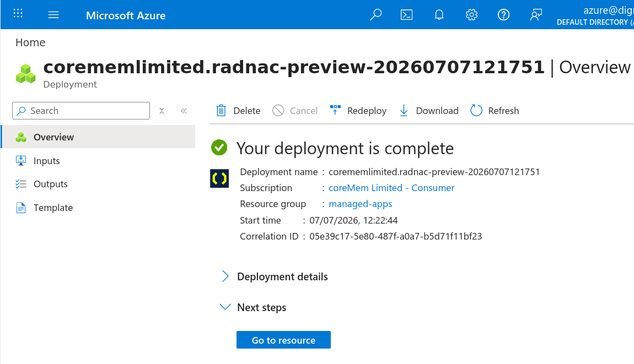Expand the Deployment details section
Screen dimensions: 634x364
(x=275, y=277)
